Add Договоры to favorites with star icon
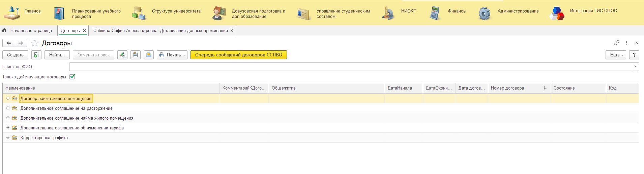644x174 pixels. click(x=35, y=43)
